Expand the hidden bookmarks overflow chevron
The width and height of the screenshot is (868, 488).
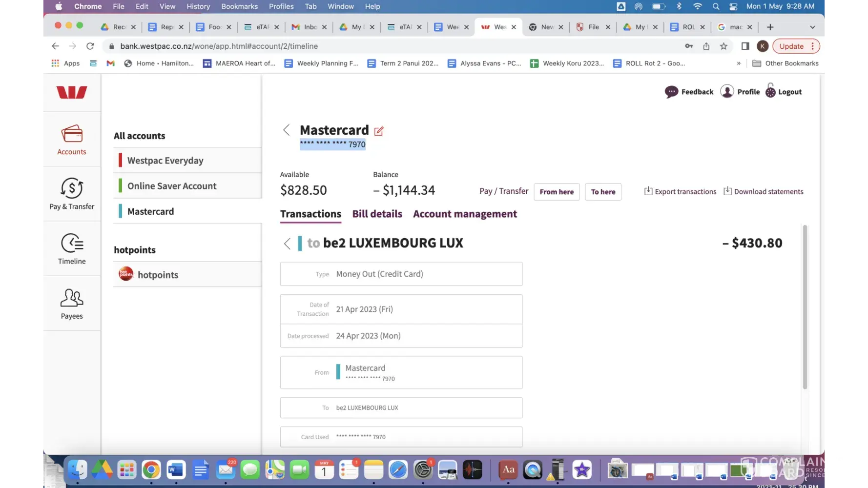click(739, 63)
